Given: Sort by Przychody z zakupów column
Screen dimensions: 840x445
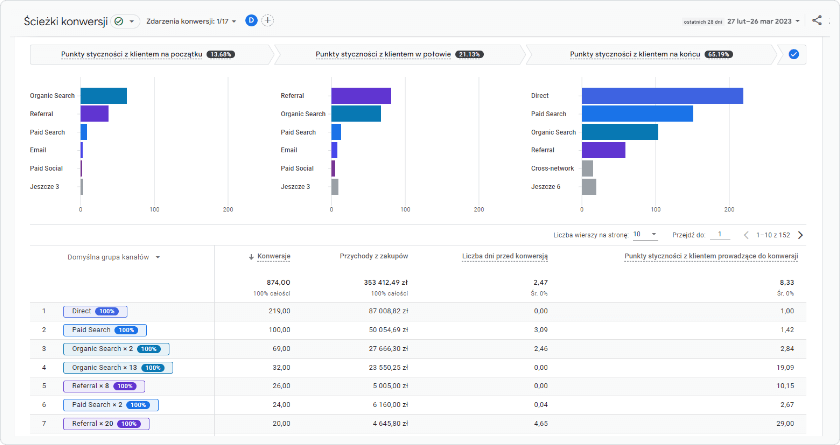Looking at the screenshot, I should tap(373, 257).
